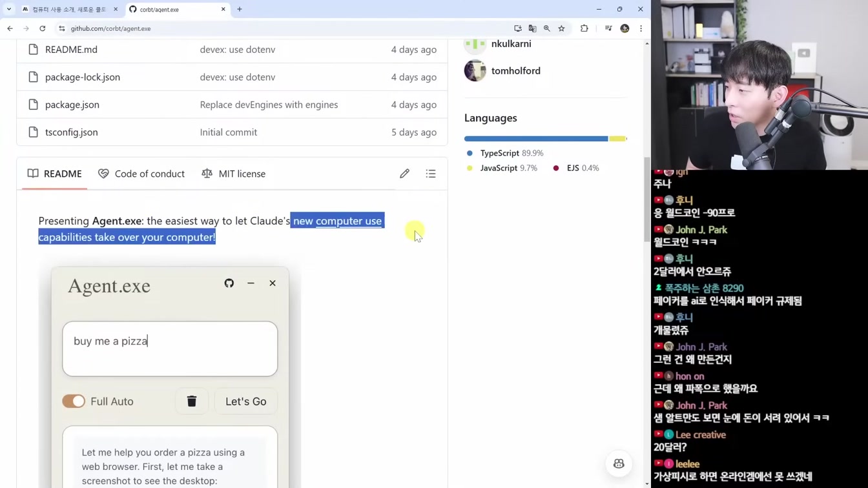Open contributor nkulkarni profile
The image size is (868, 488).
(x=511, y=44)
